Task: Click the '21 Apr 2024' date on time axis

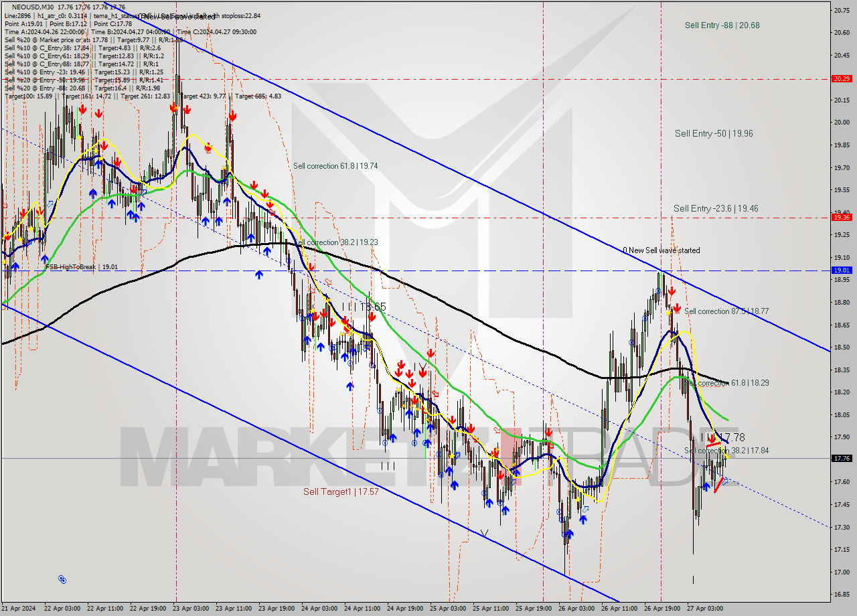Action: click(x=19, y=609)
